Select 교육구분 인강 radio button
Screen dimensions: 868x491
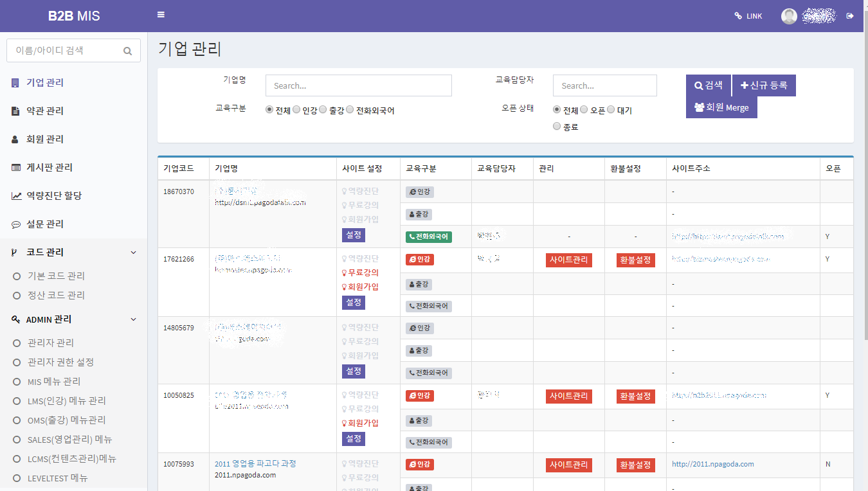click(x=296, y=110)
